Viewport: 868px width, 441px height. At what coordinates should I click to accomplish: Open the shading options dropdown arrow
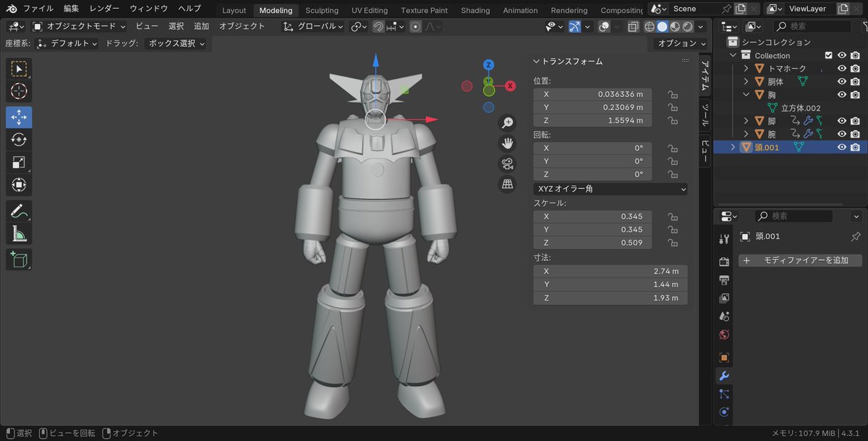coord(702,27)
